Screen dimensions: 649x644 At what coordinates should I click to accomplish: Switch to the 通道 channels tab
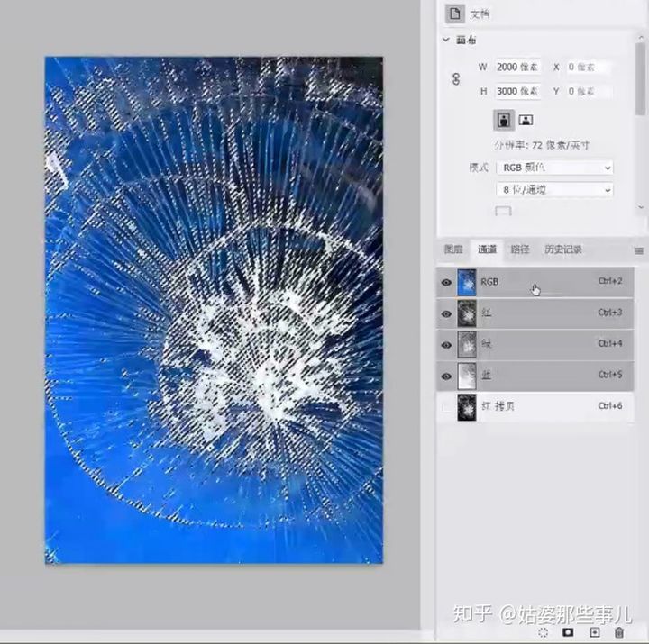point(487,249)
